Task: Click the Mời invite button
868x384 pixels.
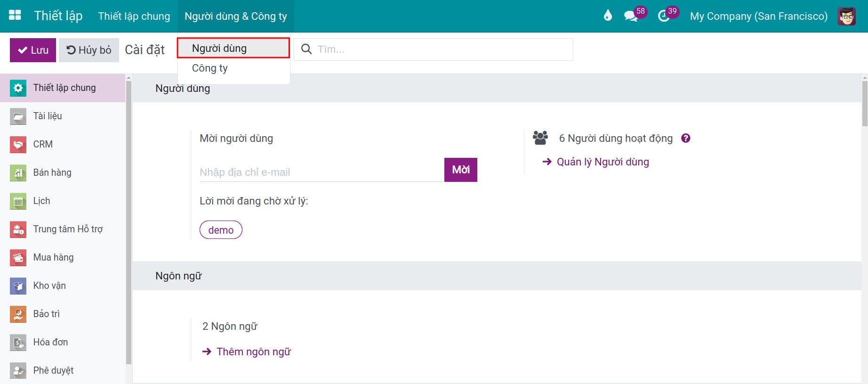Action: 461,170
